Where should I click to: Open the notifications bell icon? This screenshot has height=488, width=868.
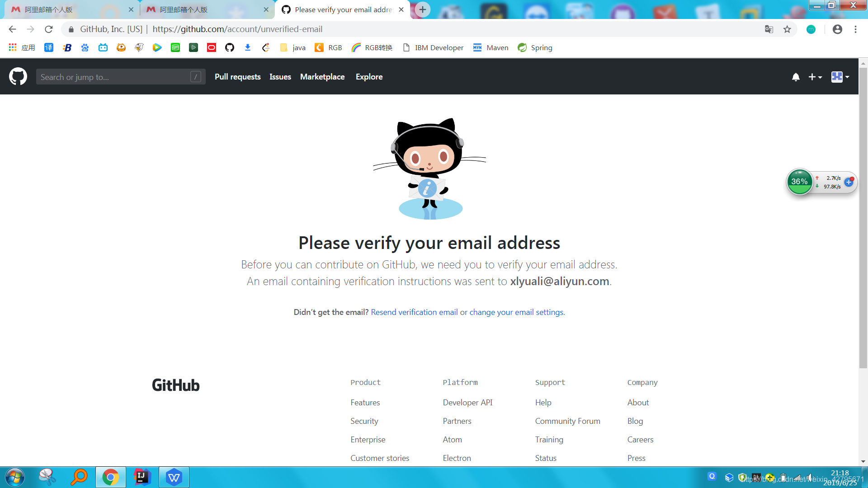(796, 77)
